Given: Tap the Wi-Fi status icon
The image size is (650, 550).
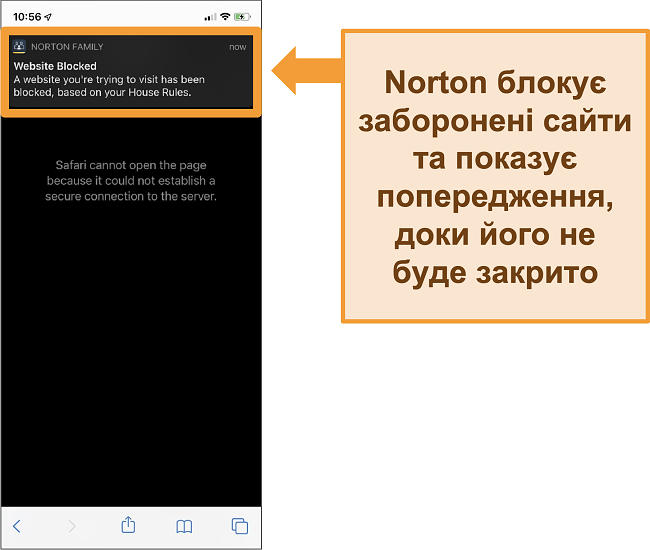Looking at the screenshot, I should point(225,17).
